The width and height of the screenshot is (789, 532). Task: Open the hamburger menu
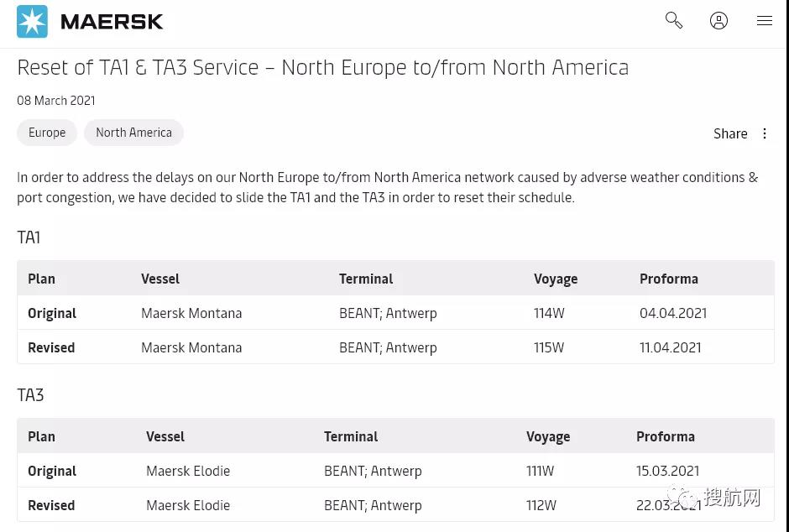(x=764, y=21)
